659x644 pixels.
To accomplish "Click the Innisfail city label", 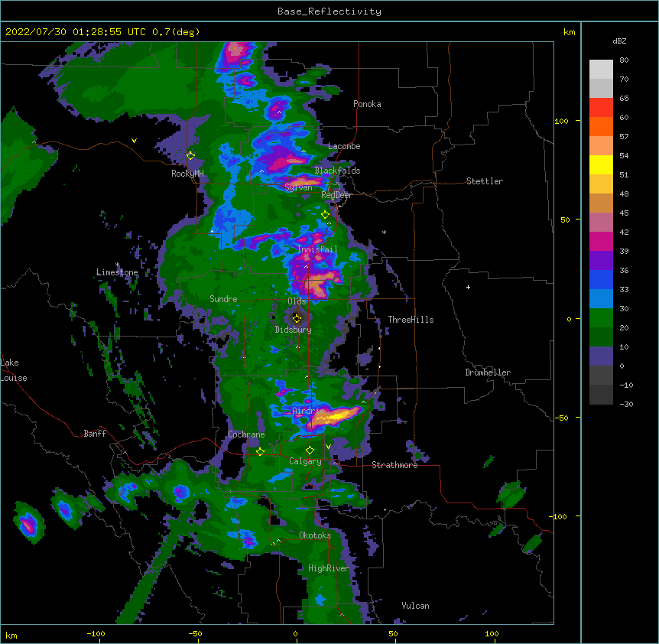I will [317, 249].
